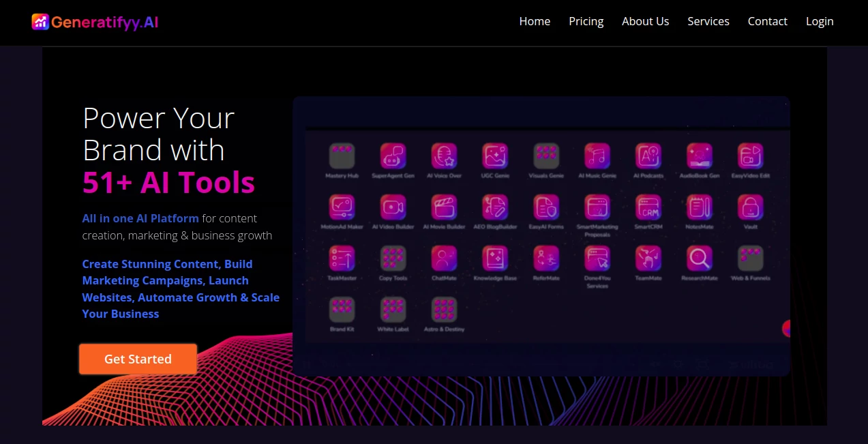Screen dimensions: 868x444
Task: Open the Vault icon
Action: pyautogui.click(x=750, y=206)
